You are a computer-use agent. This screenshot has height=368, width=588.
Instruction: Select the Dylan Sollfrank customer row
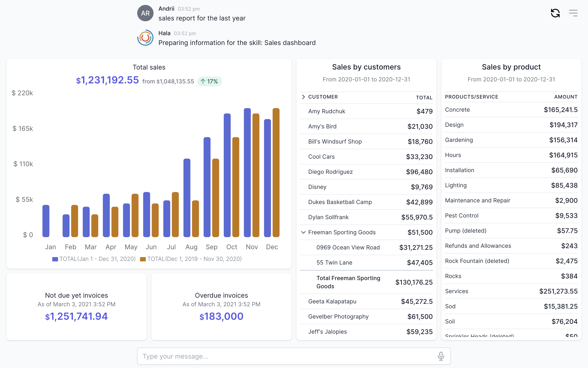click(366, 217)
